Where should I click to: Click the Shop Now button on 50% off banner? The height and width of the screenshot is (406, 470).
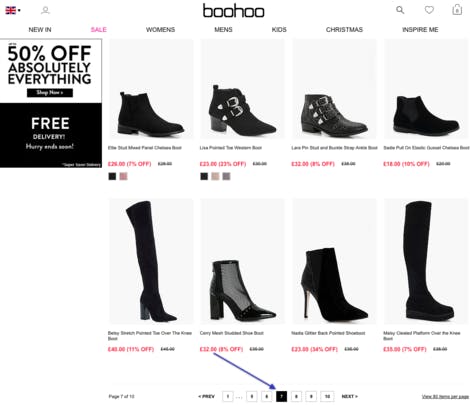tap(50, 93)
